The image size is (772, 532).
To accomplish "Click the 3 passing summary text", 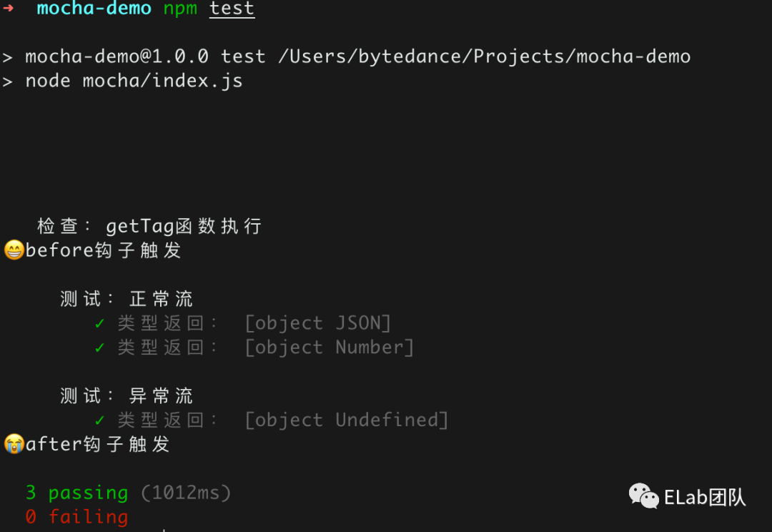I will coord(76,493).
